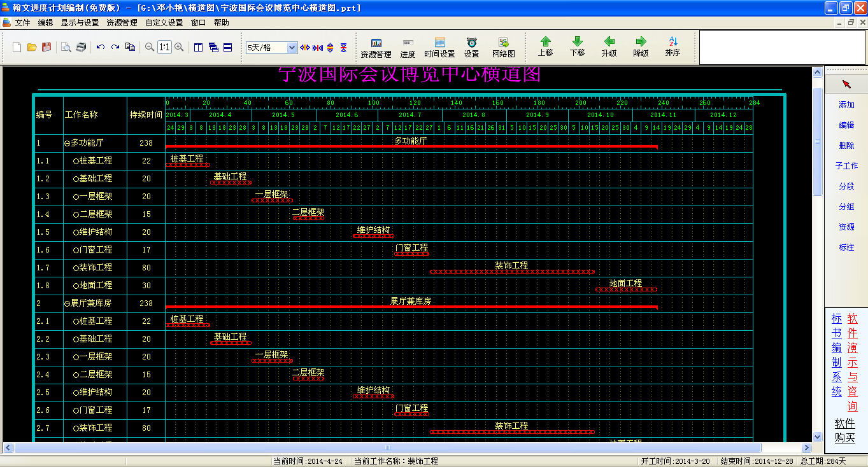Image resolution: width=868 pixels, height=467 pixels.
Task: Open the 显示与设置 menu
Action: pos(80,22)
